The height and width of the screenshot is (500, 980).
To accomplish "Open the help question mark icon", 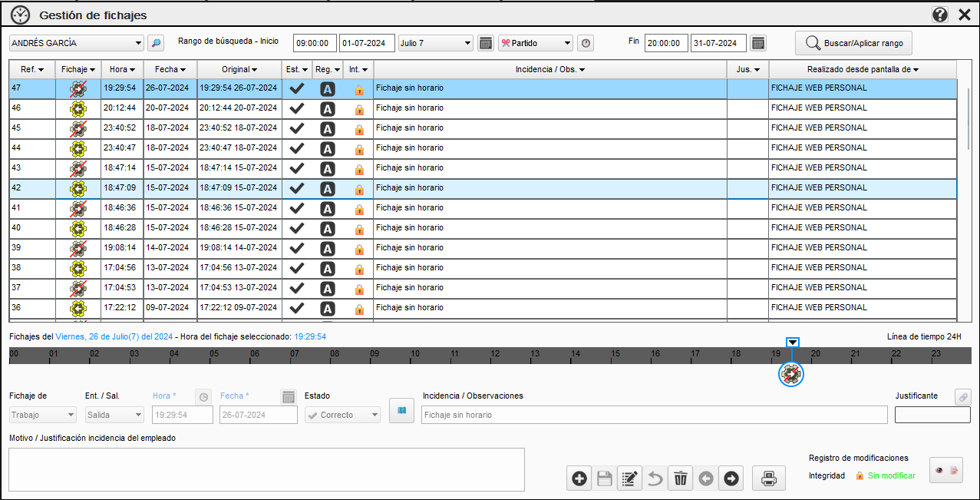I will pyautogui.click(x=940, y=15).
